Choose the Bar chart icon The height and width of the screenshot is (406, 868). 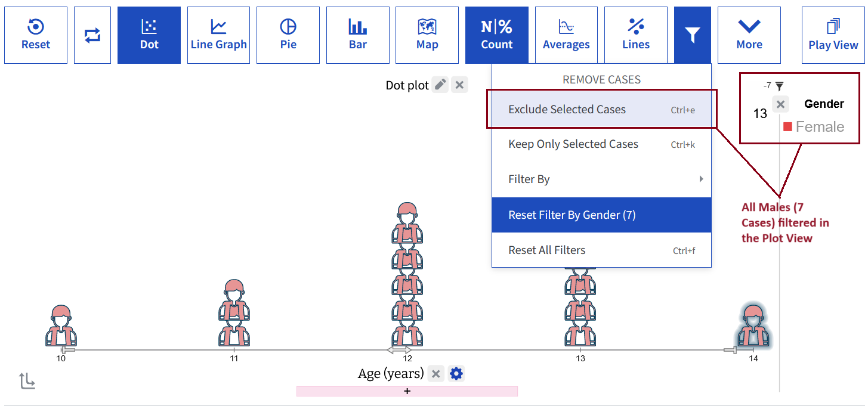pos(358,35)
